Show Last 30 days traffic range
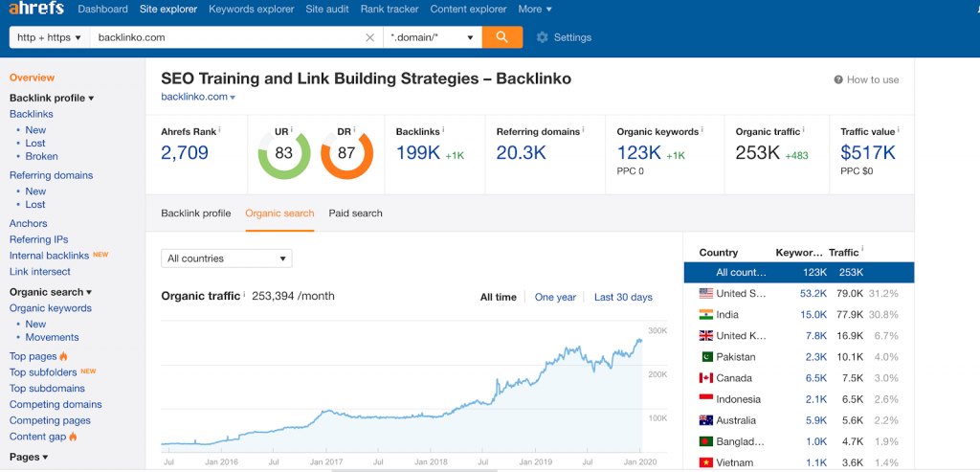980x472 pixels. (623, 297)
